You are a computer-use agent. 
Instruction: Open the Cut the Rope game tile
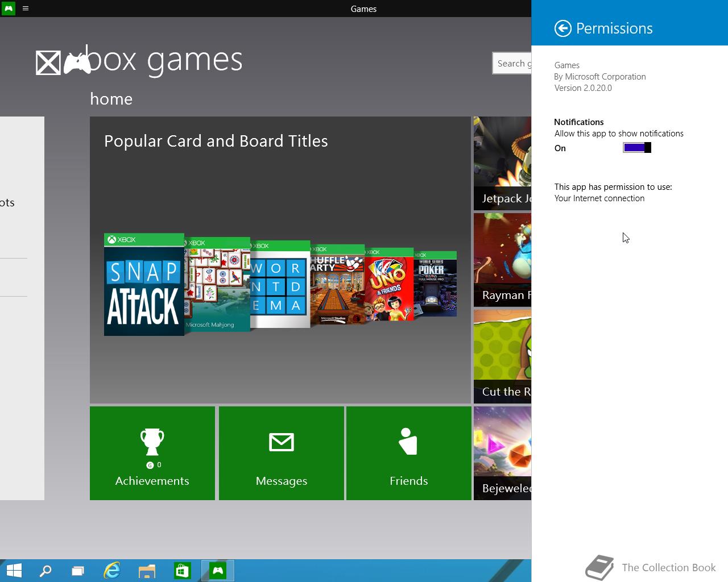tap(502, 356)
